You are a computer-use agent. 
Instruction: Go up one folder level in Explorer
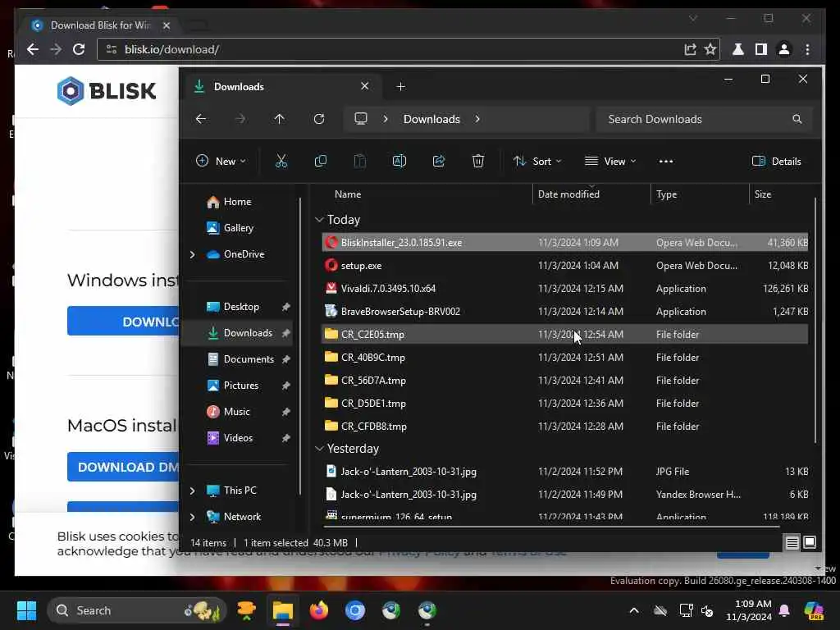(279, 119)
